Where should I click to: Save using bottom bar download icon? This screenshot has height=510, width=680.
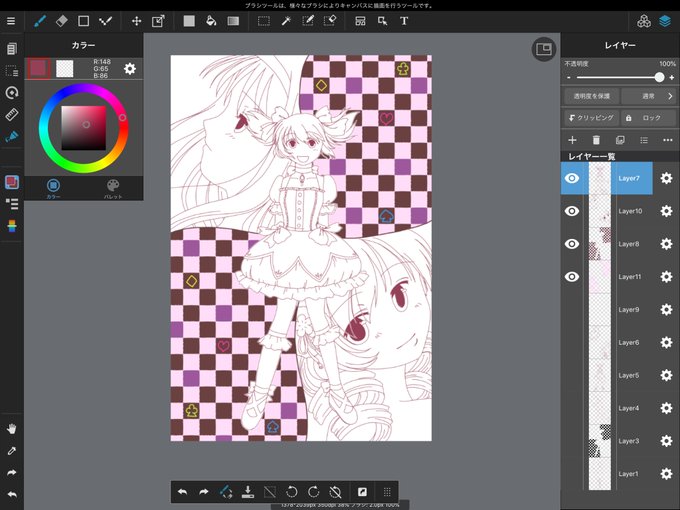[248, 492]
